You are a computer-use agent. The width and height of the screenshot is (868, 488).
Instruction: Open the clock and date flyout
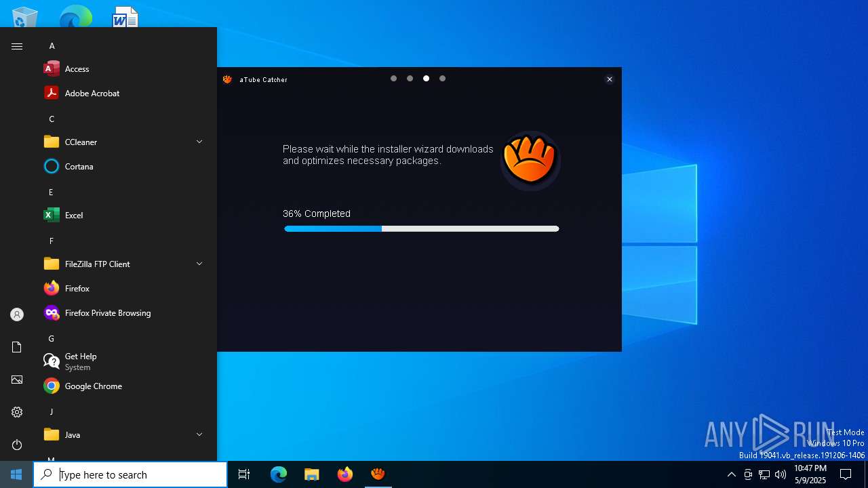(x=810, y=474)
